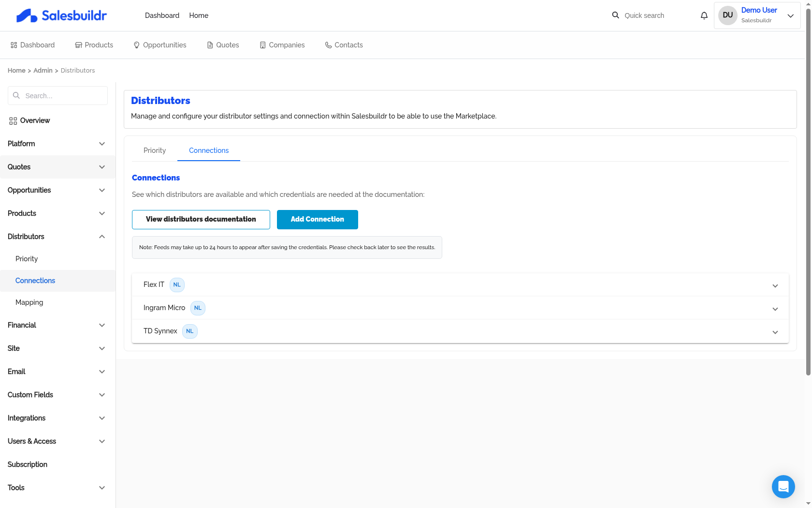Screen dimensions: 812x508
Task: Open Mapping under Distributors in sidebar
Action: (29, 302)
